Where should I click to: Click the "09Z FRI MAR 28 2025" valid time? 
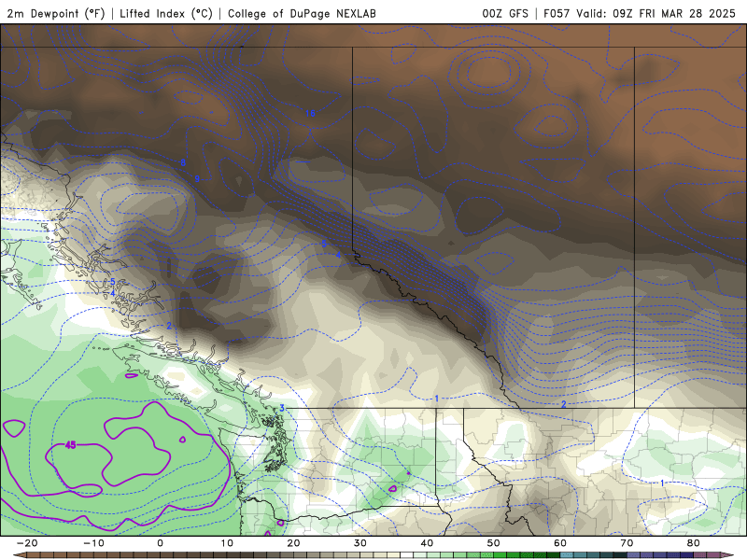point(674,13)
